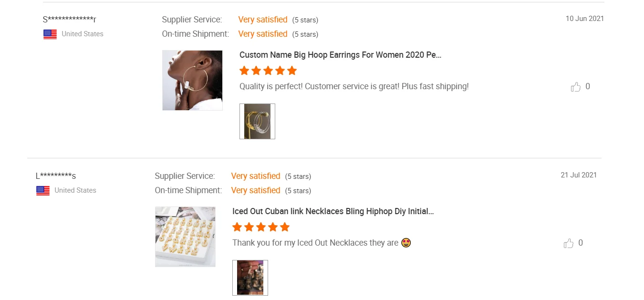Like the Iced Out Necklaces review
The height and width of the screenshot is (300, 644).
click(568, 243)
